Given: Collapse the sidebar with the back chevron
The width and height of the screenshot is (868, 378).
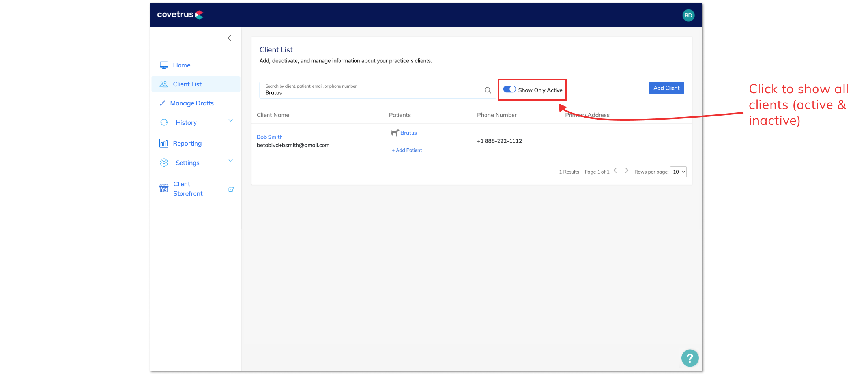Looking at the screenshot, I should coord(229,38).
